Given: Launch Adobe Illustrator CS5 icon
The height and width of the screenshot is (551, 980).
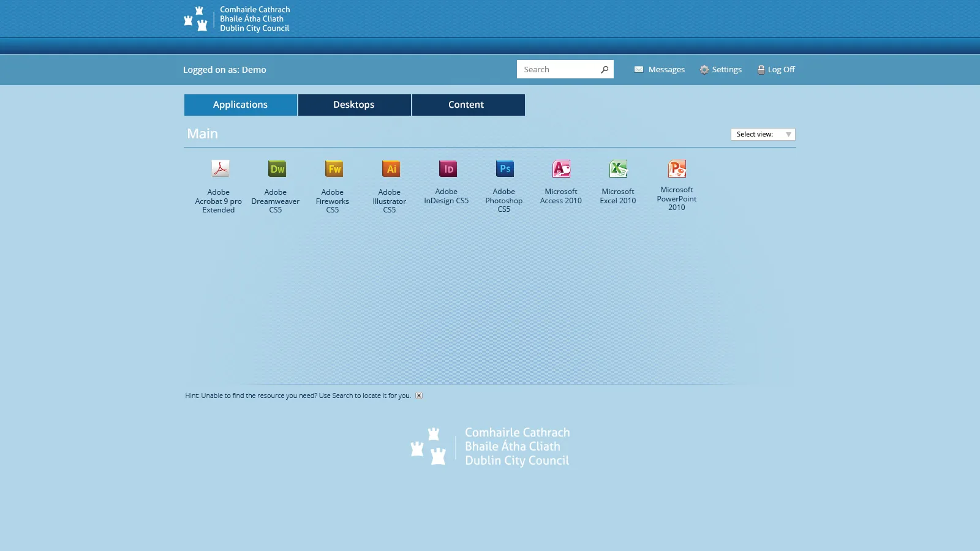Looking at the screenshot, I should coord(391,168).
